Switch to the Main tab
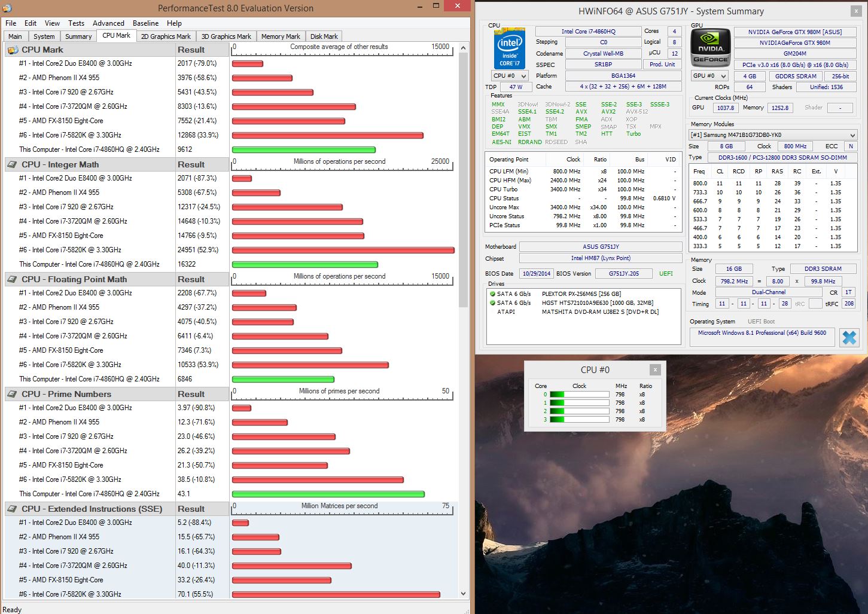 (16, 36)
